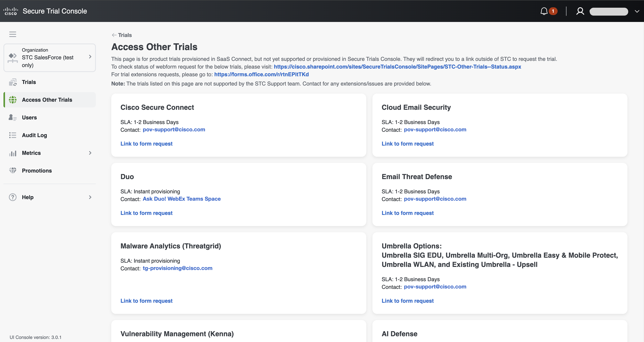Open the account dropdown arrow
Screen dimensions: 644x342
point(637,11)
